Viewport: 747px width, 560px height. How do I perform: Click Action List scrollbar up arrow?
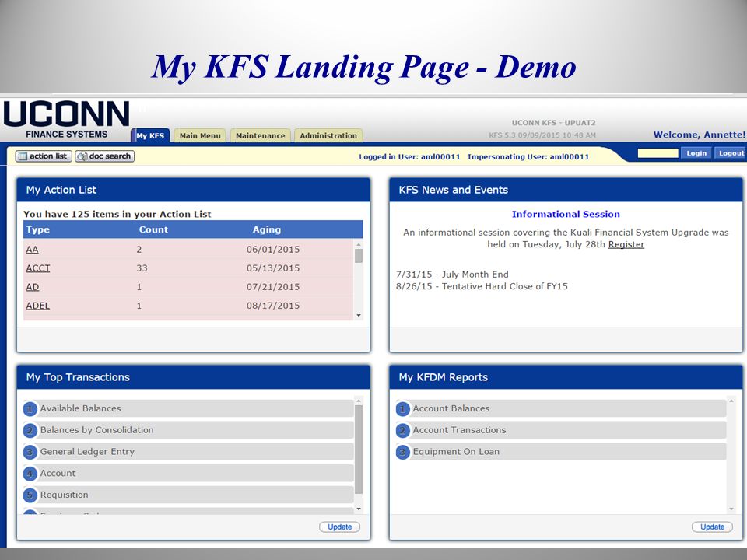(359, 244)
